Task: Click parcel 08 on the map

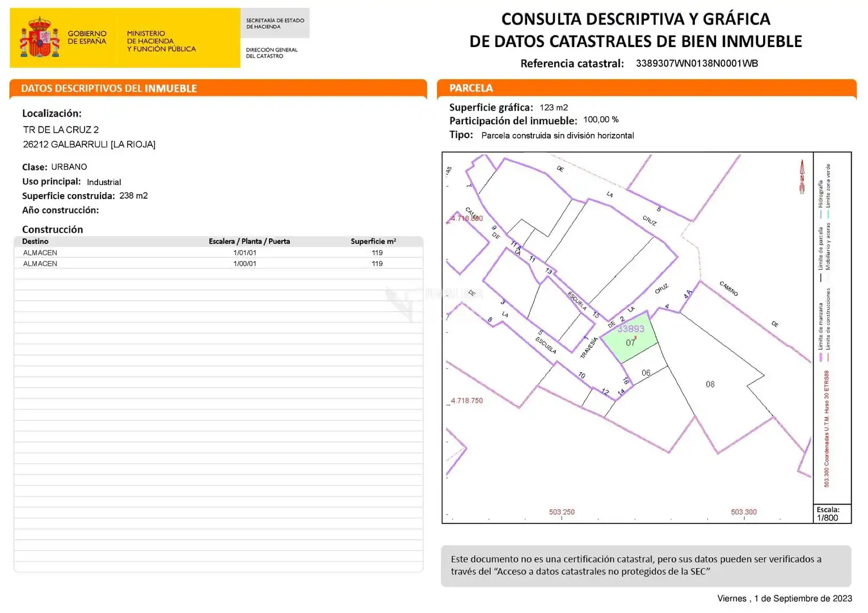Action: coord(710,384)
